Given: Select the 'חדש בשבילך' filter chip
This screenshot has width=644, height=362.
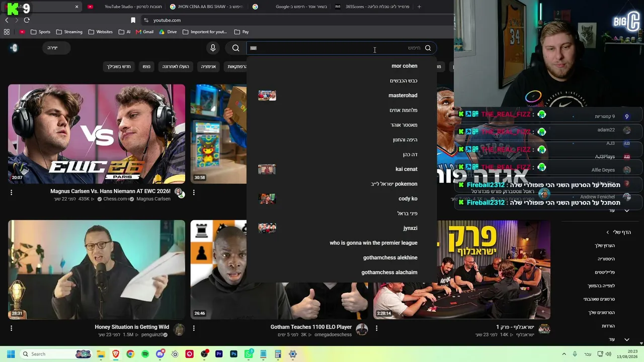Looking at the screenshot, I should pyautogui.click(x=119, y=66).
